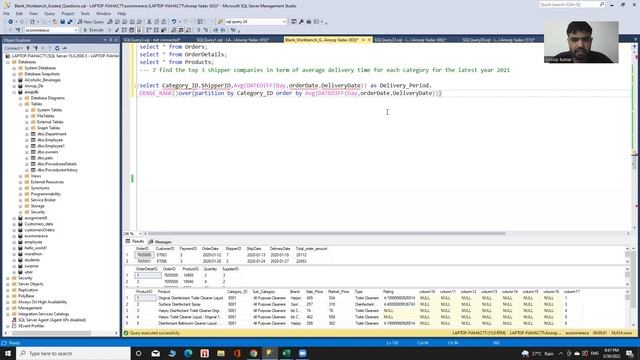This screenshot has height=360, width=640.
Task: Click the Parse checkmark icon
Action: point(117,30)
